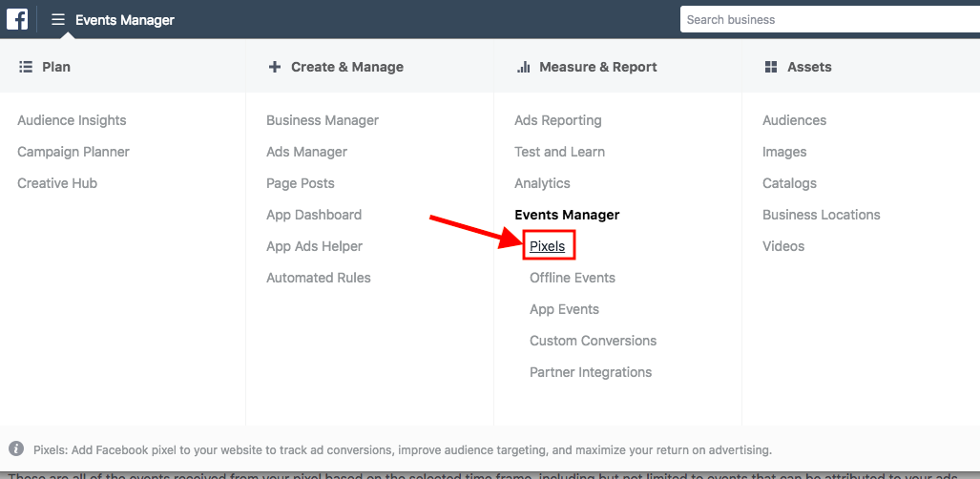The width and height of the screenshot is (980, 479).
Task: Select Offline Events
Action: [573, 278]
